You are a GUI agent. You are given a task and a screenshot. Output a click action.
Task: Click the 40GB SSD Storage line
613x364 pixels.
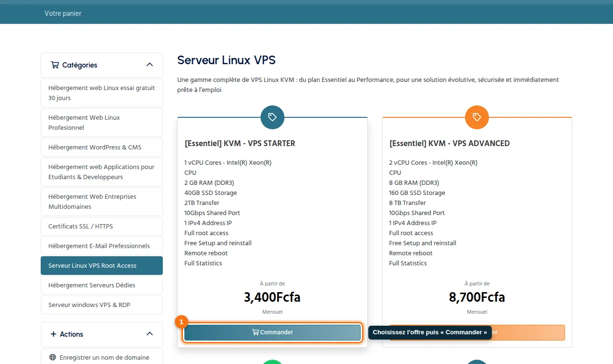(211, 193)
